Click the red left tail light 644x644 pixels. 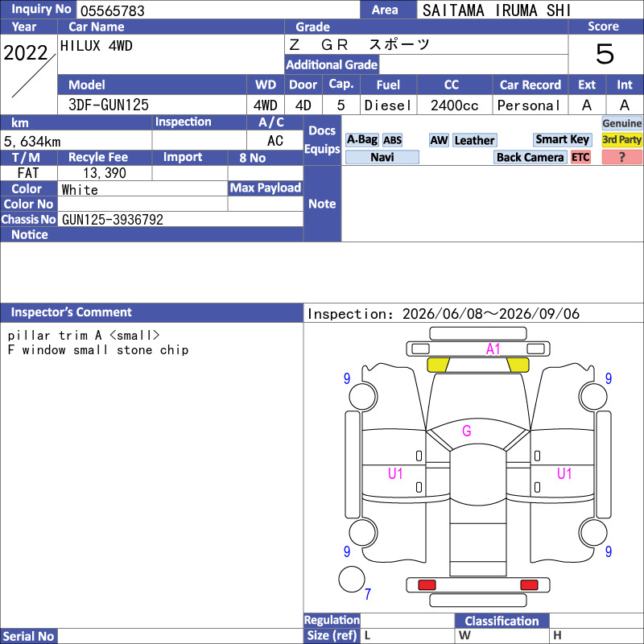click(427, 585)
